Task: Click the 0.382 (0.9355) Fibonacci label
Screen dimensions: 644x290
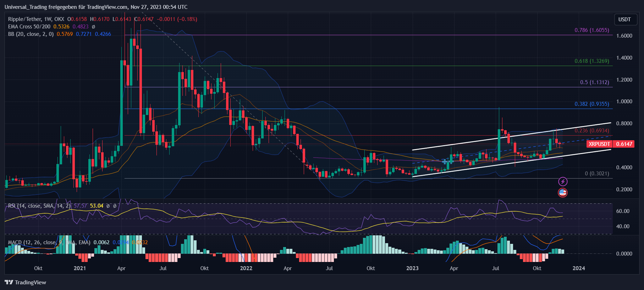Action: 591,104
